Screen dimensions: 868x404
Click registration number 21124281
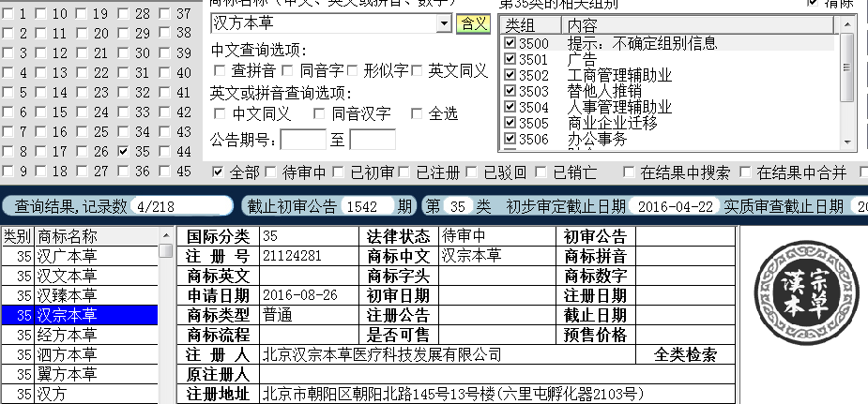[x=292, y=256]
